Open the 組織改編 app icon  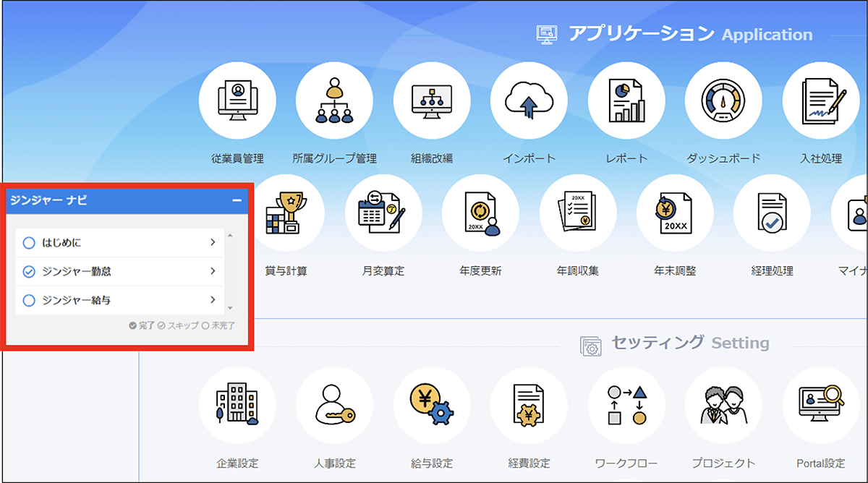432,101
